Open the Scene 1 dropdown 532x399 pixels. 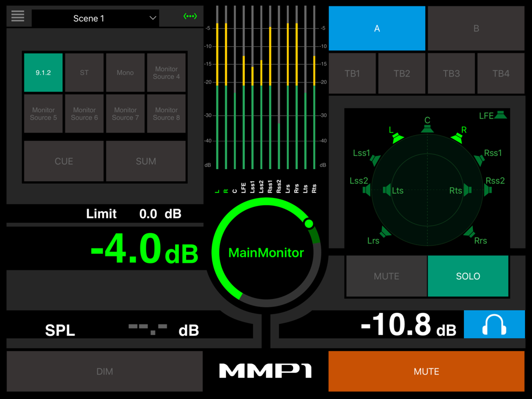point(95,18)
